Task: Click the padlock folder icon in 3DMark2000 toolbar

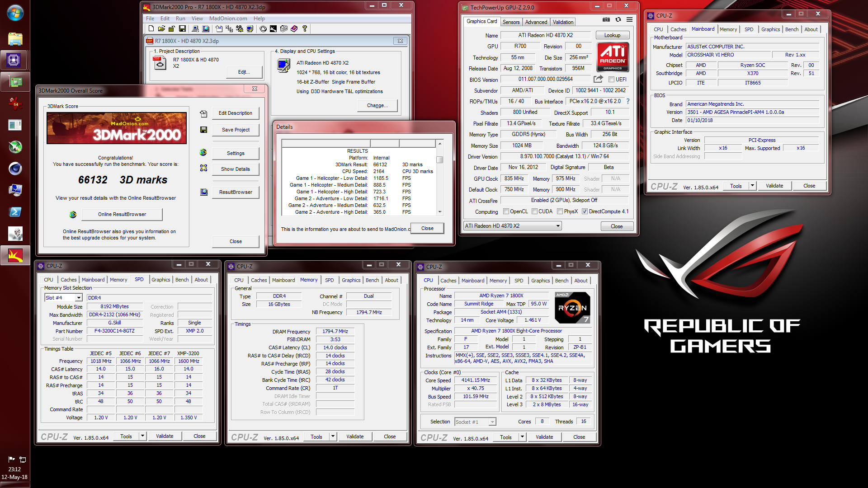Action: tap(172, 29)
